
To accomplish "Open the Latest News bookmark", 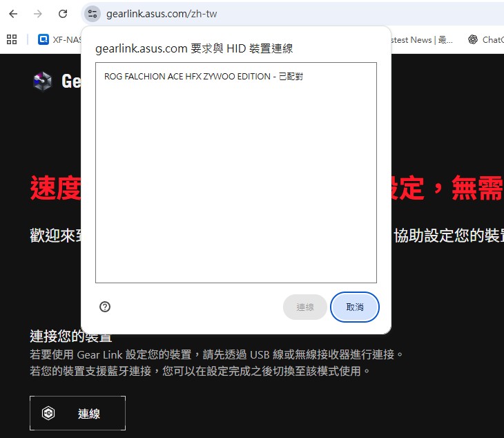I will click(x=423, y=39).
